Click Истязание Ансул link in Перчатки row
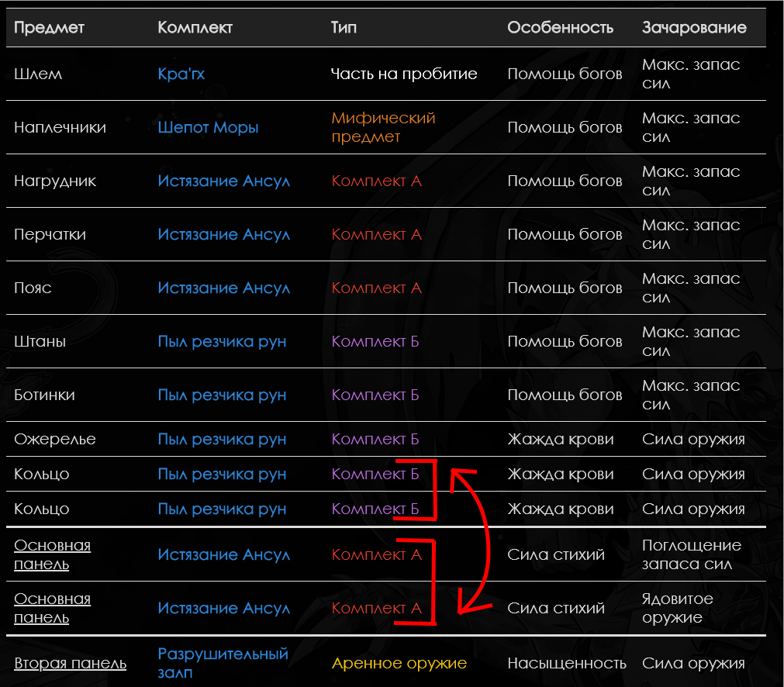 click(x=223, y=234)
